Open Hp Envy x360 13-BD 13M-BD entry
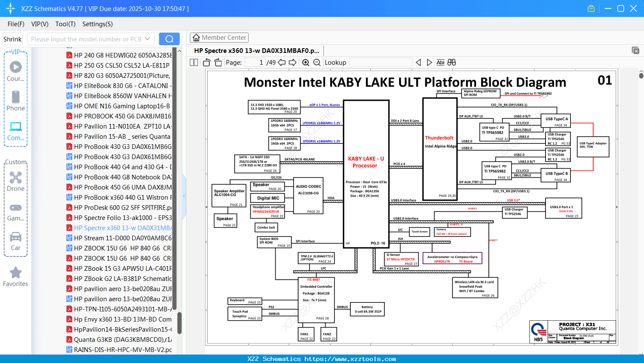 119,319
